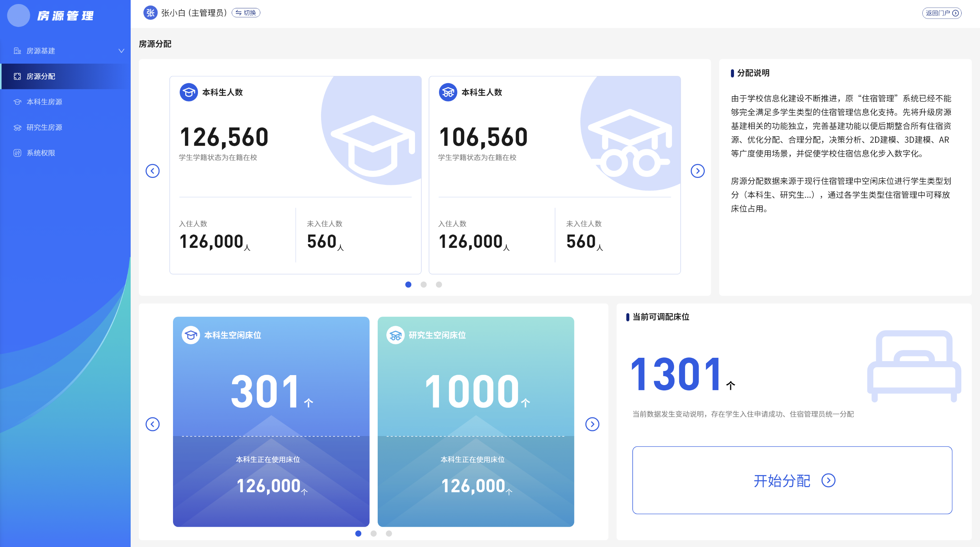Click graduation cap icon on 126,560 card

click(x=189, y=92)
